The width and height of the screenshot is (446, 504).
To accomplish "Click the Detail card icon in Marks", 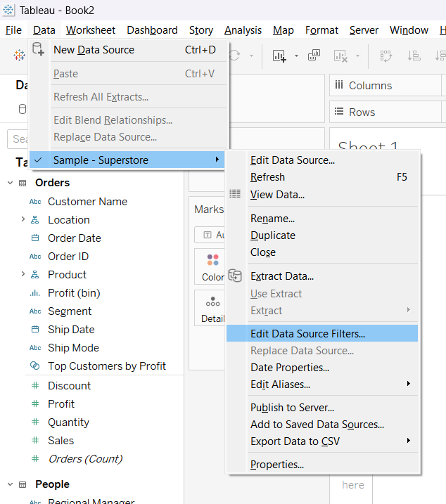I will coord(212,302).
